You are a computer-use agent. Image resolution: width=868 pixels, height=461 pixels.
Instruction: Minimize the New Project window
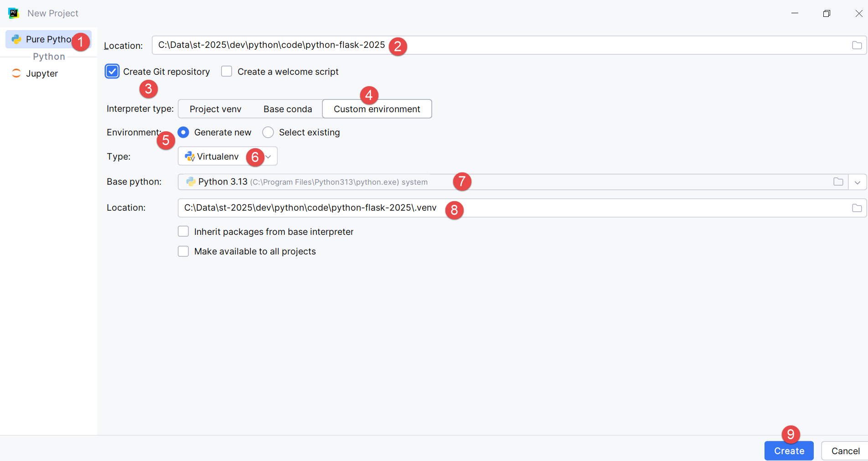point(795,13)
